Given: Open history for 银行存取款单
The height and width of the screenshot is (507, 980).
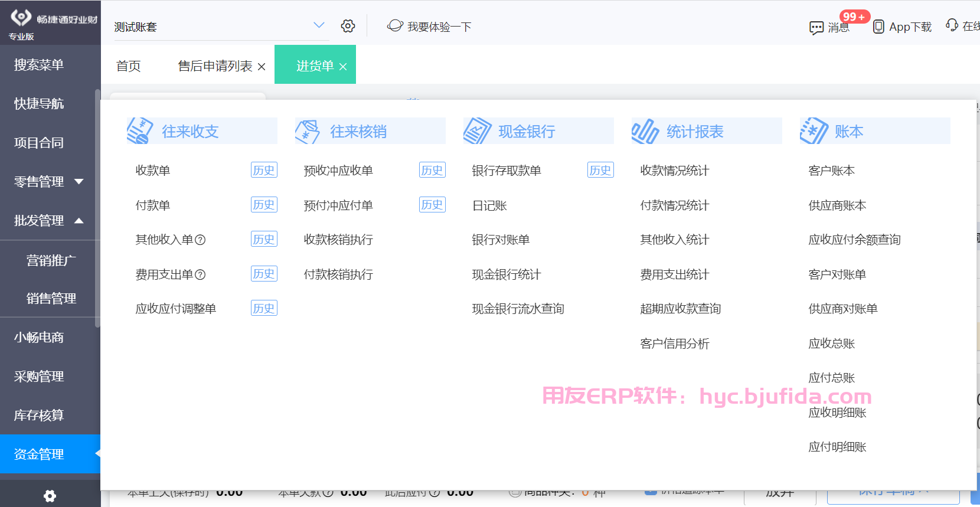Looking at the screenshot, I should [x=600, y=170].
